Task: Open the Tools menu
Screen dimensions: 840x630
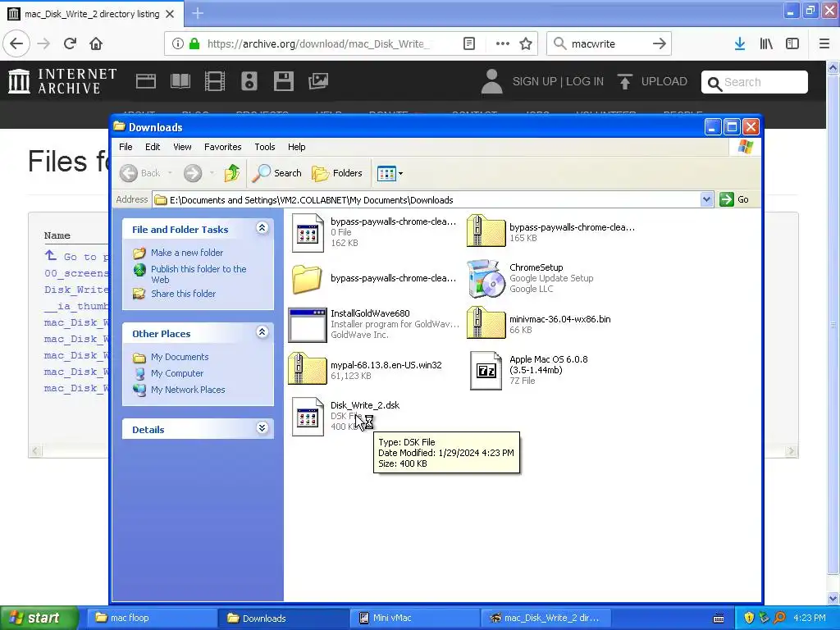Action: click(265, 147)
